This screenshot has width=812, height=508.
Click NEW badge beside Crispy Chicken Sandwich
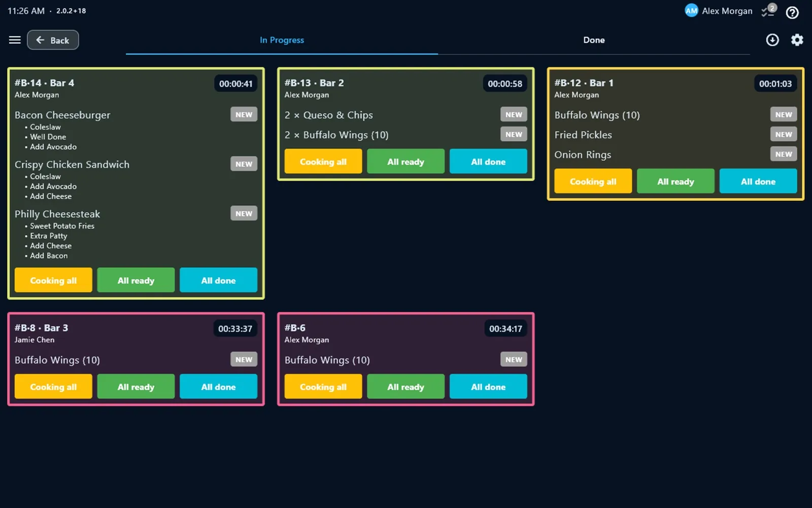pyautogui.click(x=244, y=164)
